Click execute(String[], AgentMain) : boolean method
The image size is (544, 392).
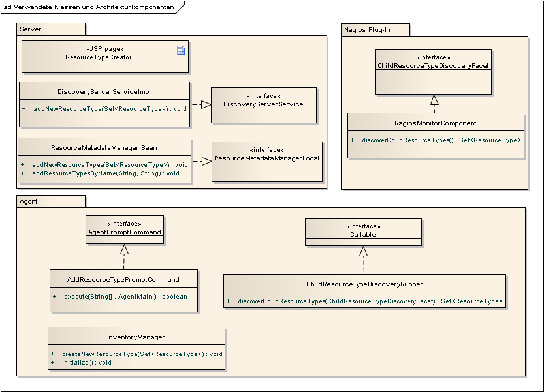[x=125, y=297]
